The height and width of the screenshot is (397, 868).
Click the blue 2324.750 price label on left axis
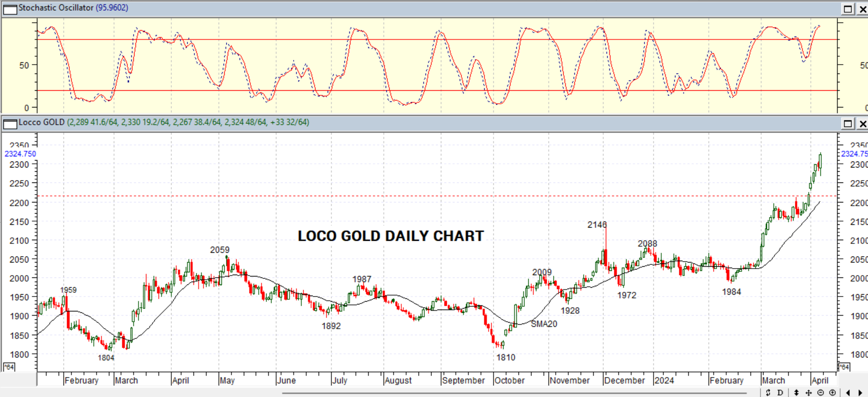(x=20, y=154)
